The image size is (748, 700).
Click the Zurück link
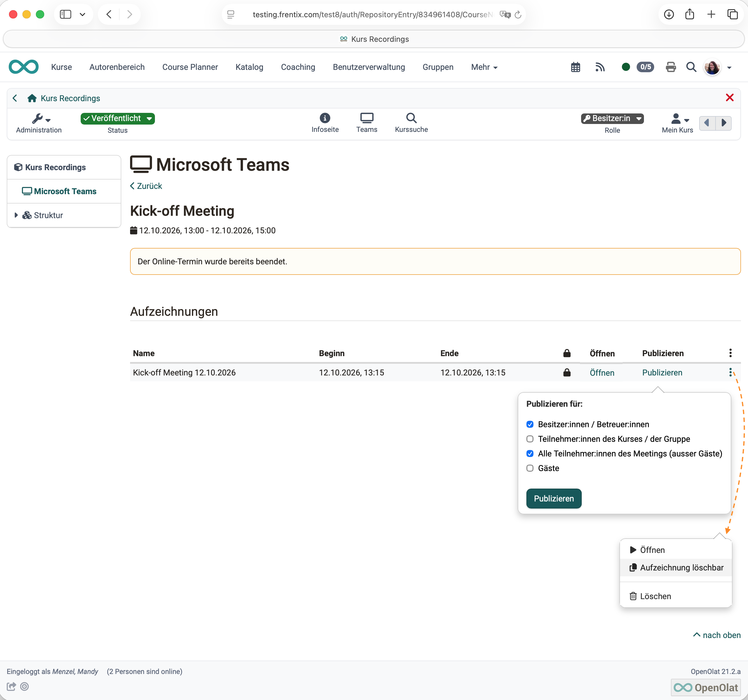point(146,186)
